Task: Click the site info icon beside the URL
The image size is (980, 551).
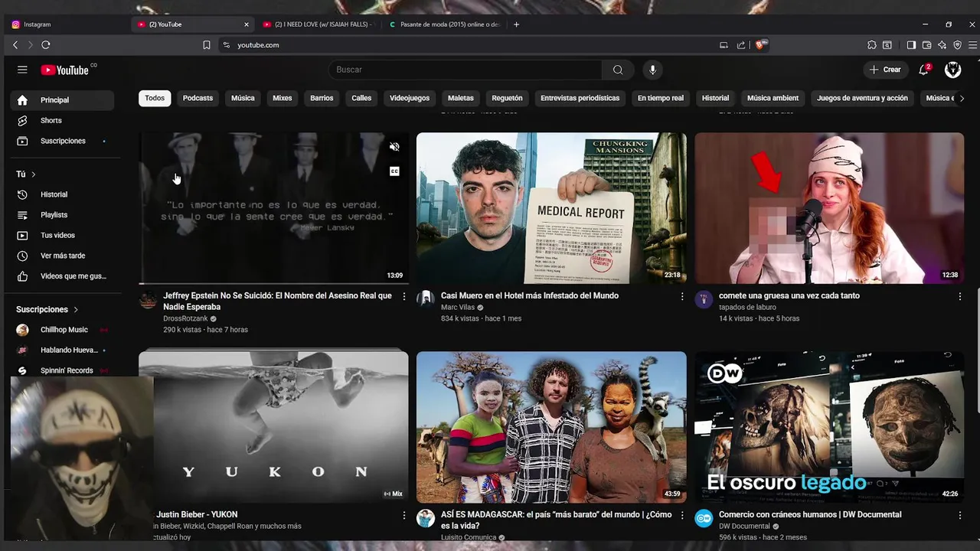Action: pyautogui.click(x=226, y=45)
